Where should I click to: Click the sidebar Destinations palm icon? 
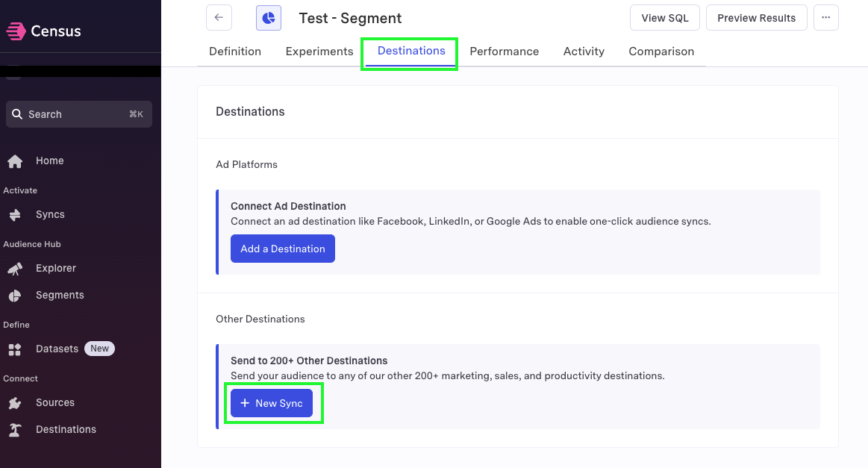[x=15, y=430]
